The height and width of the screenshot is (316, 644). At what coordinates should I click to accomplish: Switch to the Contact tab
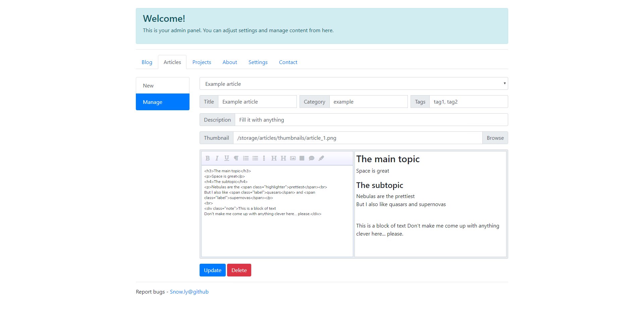pyautogui.click(x=288, y=62)
